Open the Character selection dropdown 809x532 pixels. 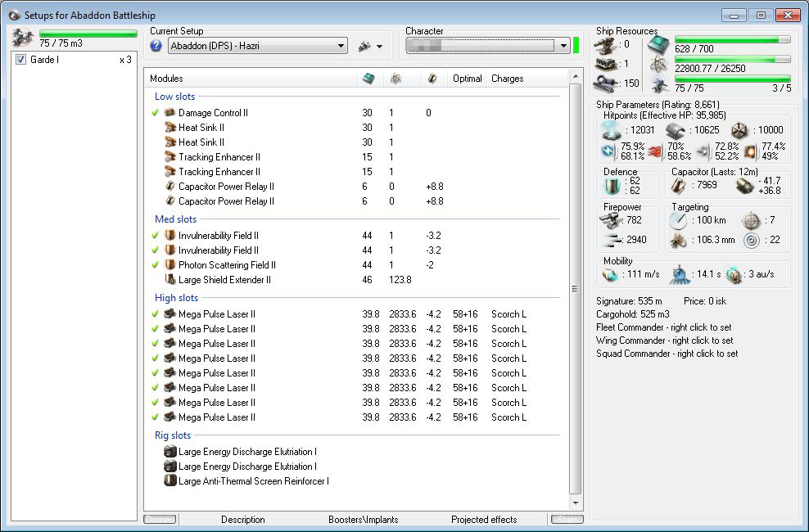click(487, 46)
